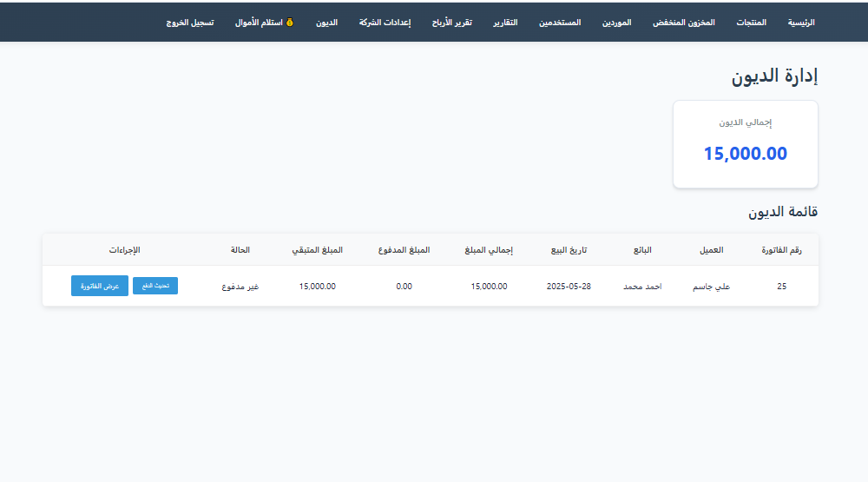Image resolution: width=868 pixels, height=482 pixels.
Task: Open التقارير reports page
Action: click(505, 23)
